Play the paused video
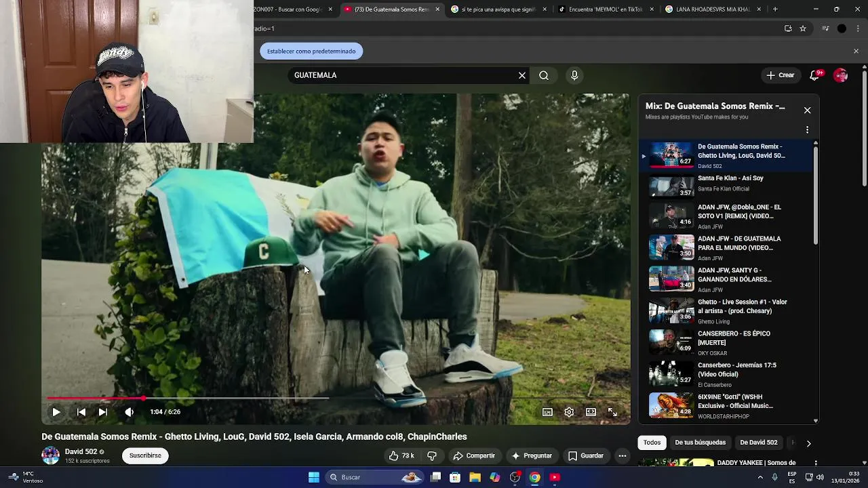This screenshot has width=868, height=488. 56,412
